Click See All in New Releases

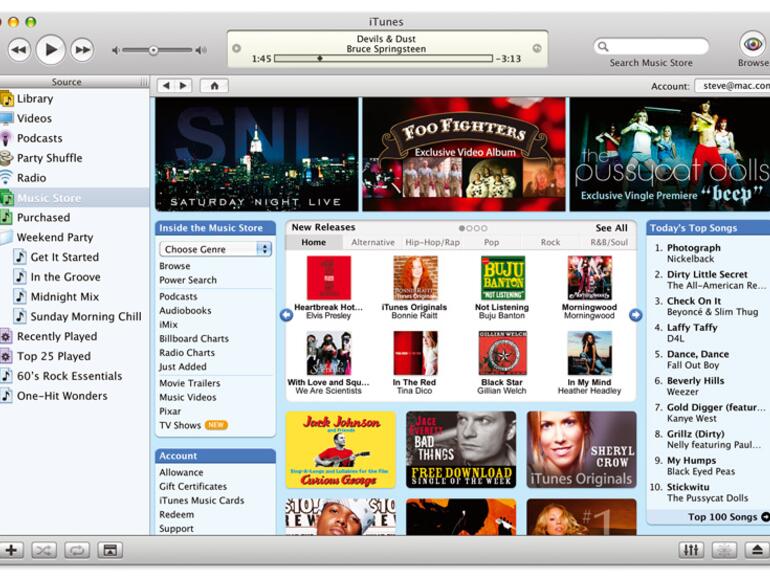[611, 228]
